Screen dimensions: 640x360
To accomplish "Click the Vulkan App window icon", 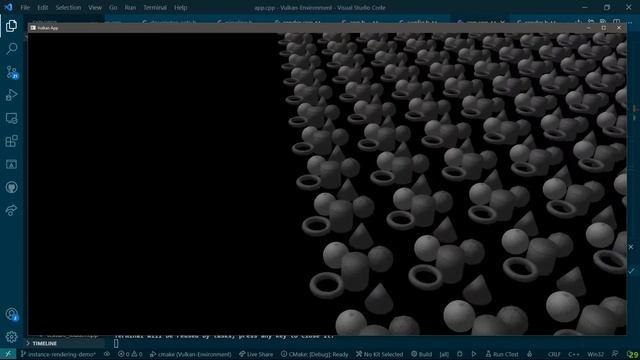I will pos(33,28).
